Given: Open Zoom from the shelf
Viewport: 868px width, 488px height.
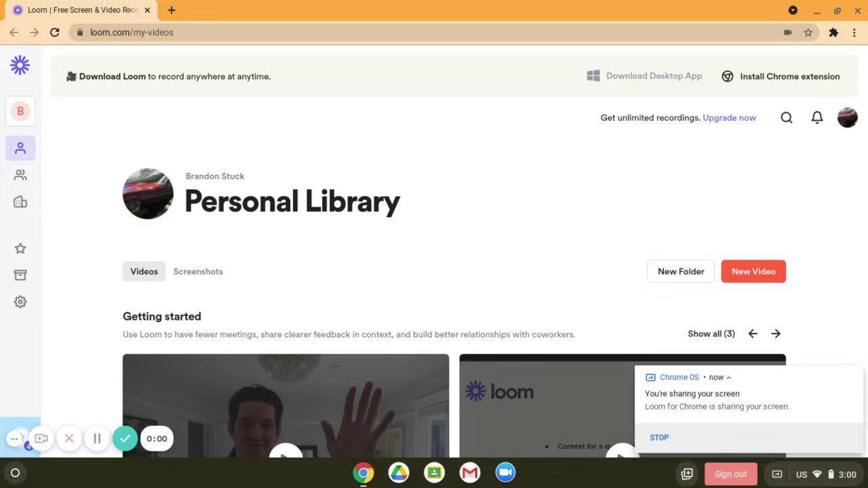Looking at the screenshot, I should click(x=505, y=473).
